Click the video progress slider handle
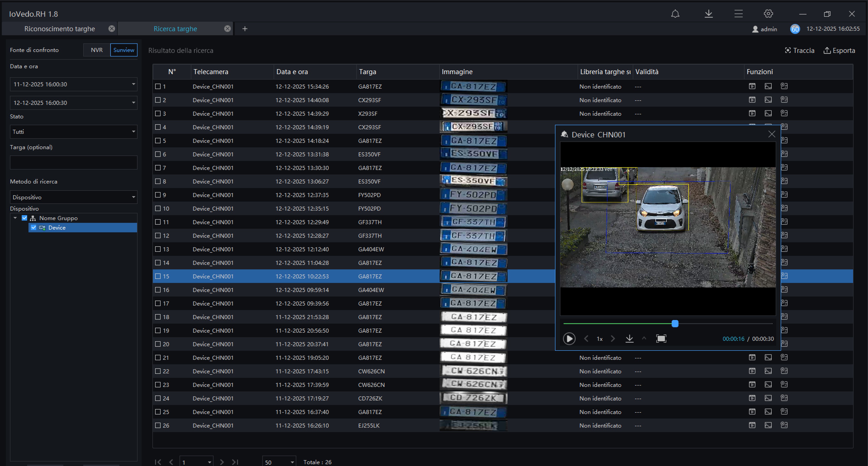The image size is (868, 466). (x=675, y=324)
